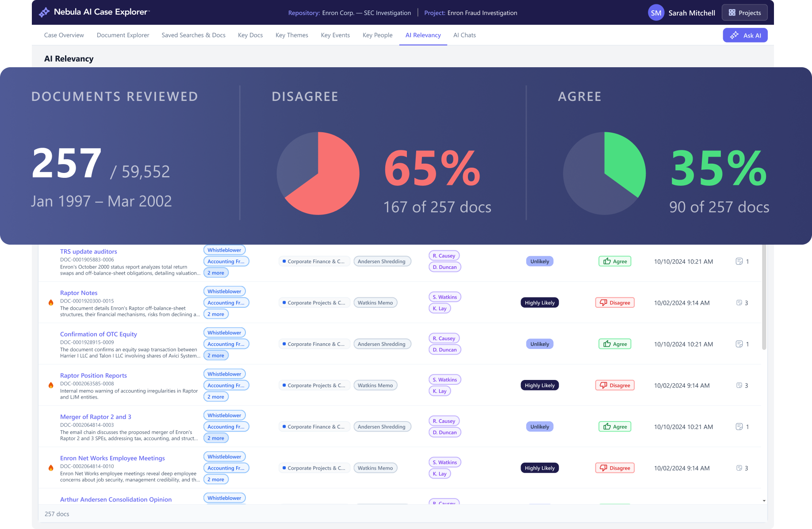812x529 pixels.
Task: Click the hot flame icon beside Raptor Notes
Action: click(51, 303)
